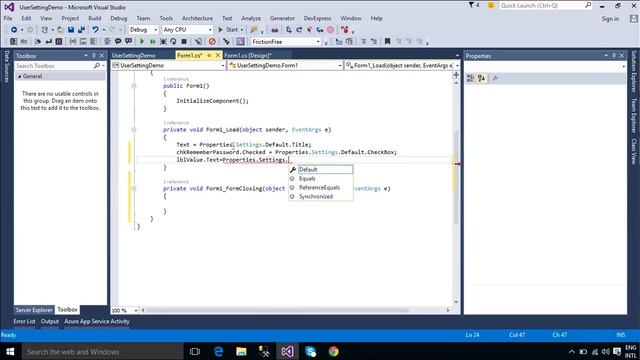
Task: Collapse the Form1_Load method outline
Action: point(133,130)
